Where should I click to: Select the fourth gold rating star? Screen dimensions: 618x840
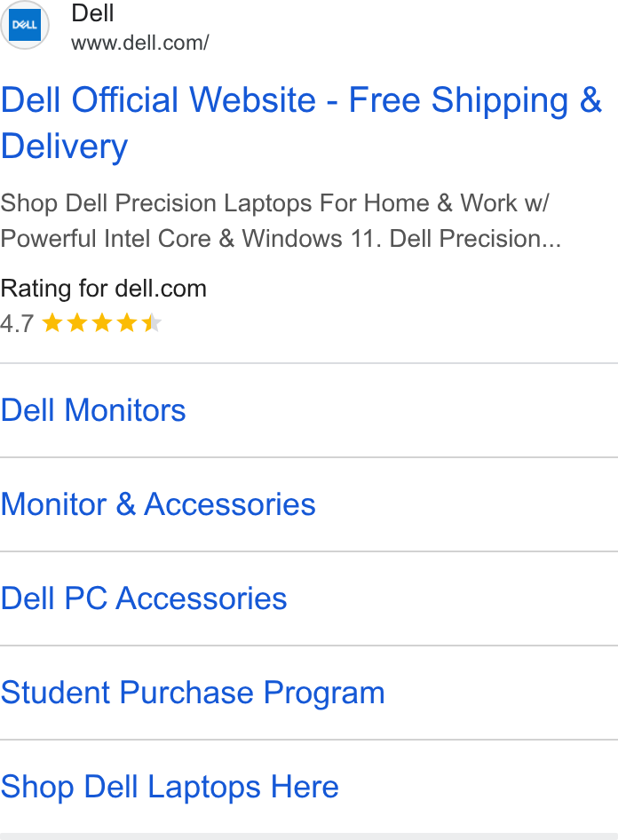click(x=127, y=323)
